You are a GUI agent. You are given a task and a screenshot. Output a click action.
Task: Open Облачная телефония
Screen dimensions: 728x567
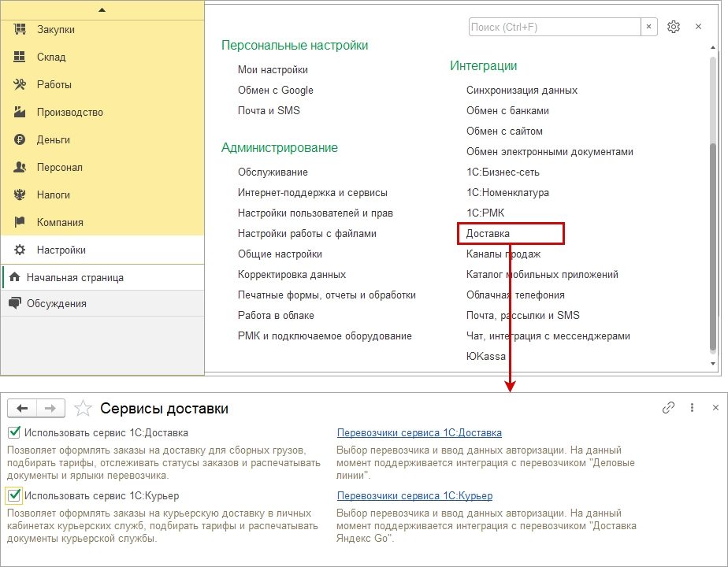(x=515, y=295)
